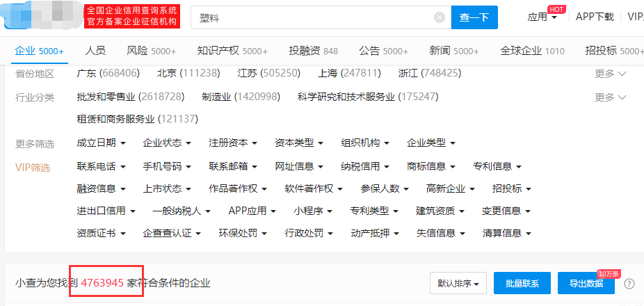Open the 应用 dropdown menu

tap(542, 17)
